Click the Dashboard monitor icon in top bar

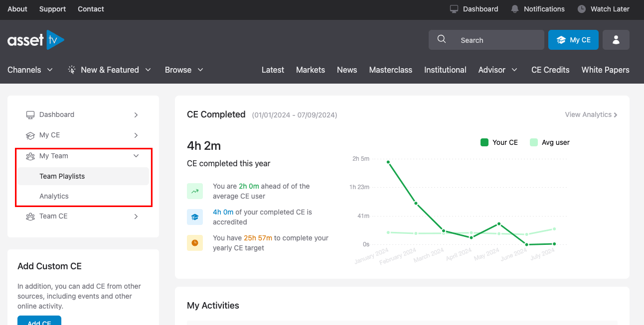(x=454, y=9)
